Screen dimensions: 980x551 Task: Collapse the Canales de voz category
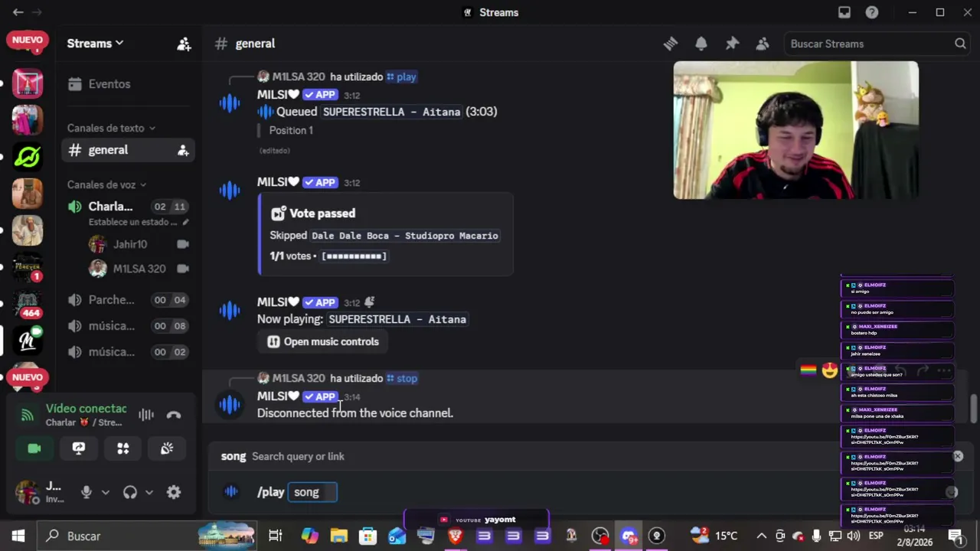106,184
